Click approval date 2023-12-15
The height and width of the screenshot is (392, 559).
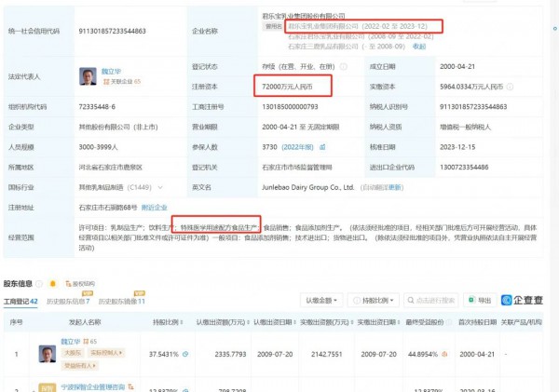[457, 147]
